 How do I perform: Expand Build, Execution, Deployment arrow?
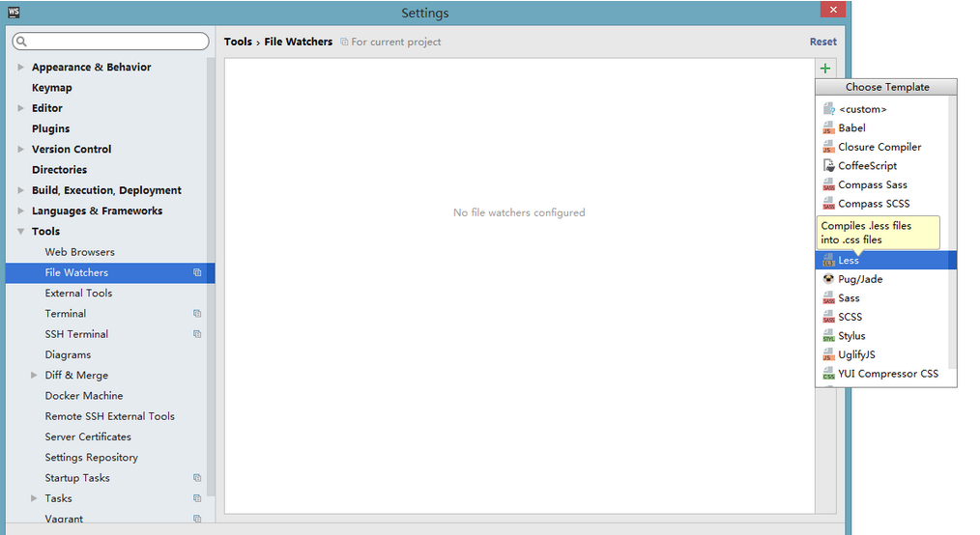pyautogui.click(x=20, y=190)
